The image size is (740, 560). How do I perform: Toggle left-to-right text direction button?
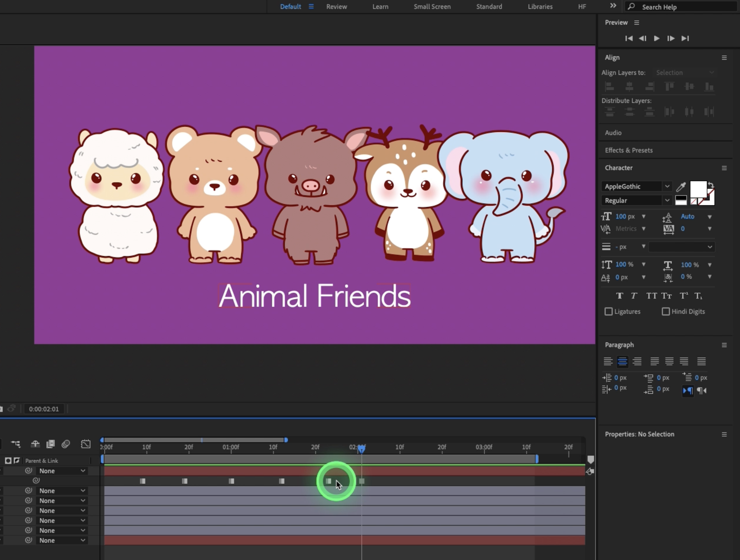click(688, 390)
